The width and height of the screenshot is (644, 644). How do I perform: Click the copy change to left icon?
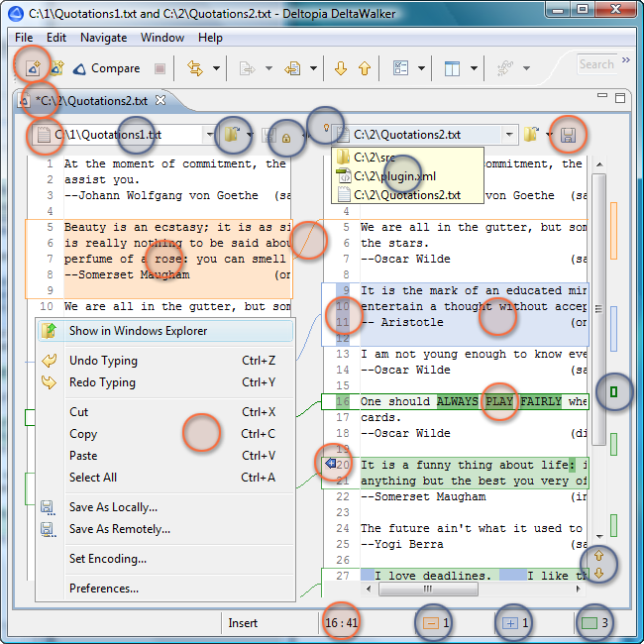tap(292, 68)
